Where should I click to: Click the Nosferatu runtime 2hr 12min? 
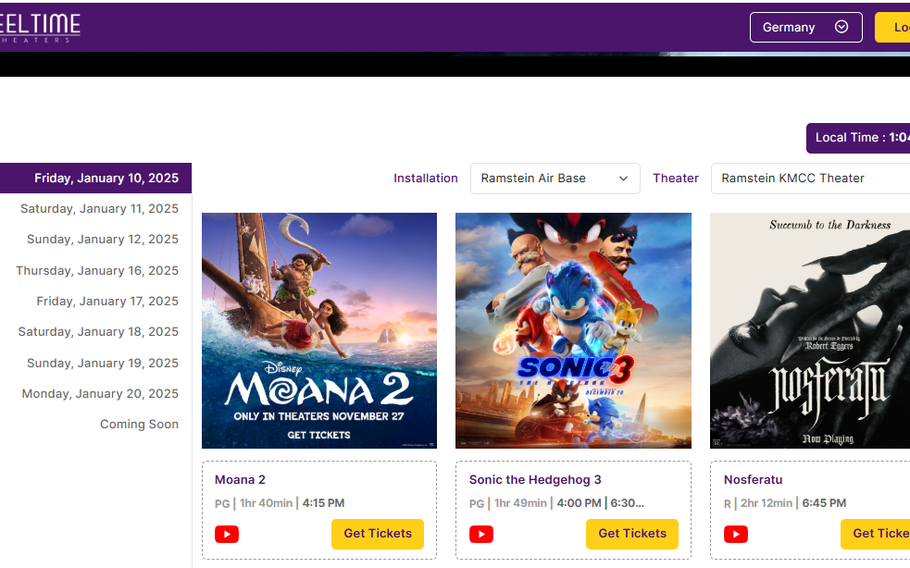point(766,504)
